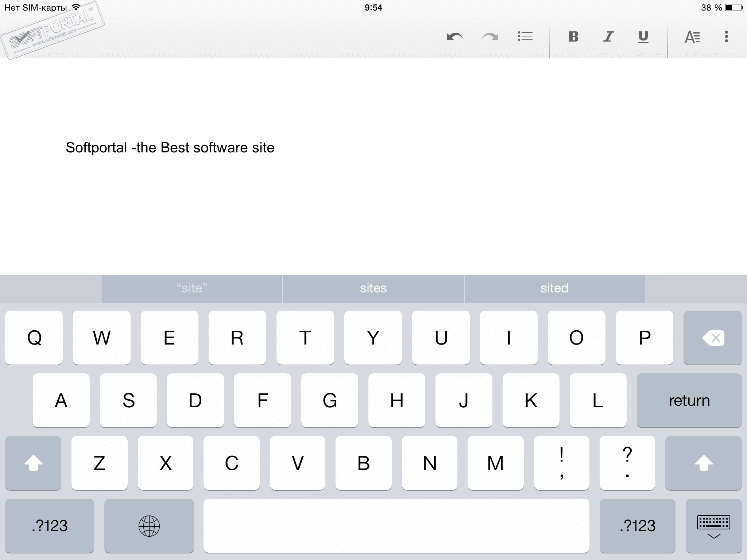Choose the "sites" autocomplete suggestion
Image resolution: width=747 pixels, height=560 pixels.
click(373, 288)
